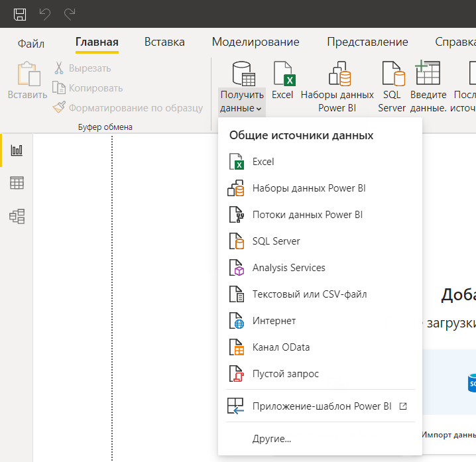The image size is (476, 462).
Task: Select Analysis Services data source
Action: click(320, 268)
